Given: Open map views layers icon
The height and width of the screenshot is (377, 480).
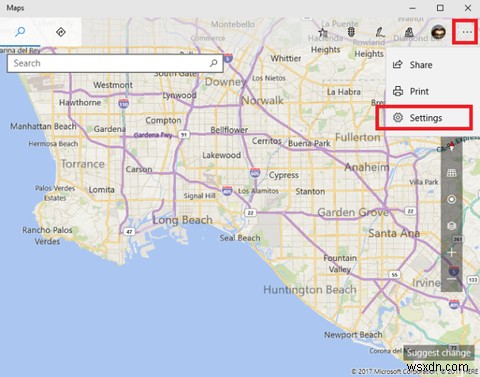Looking at the screenshot, I should 452,226.
